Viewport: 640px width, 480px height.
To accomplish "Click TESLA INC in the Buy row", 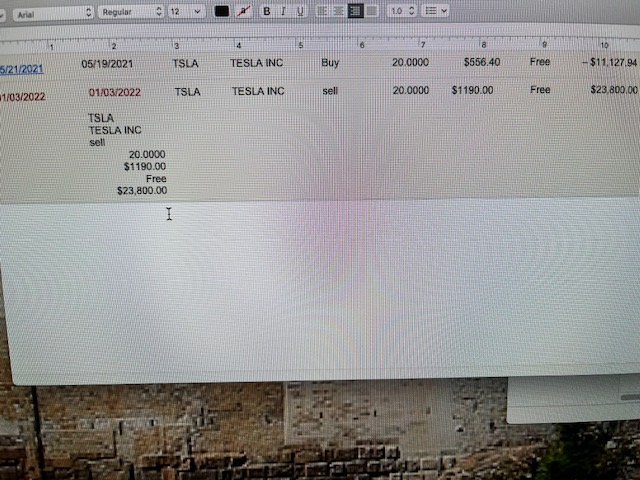I will click(x=256, y=63).
